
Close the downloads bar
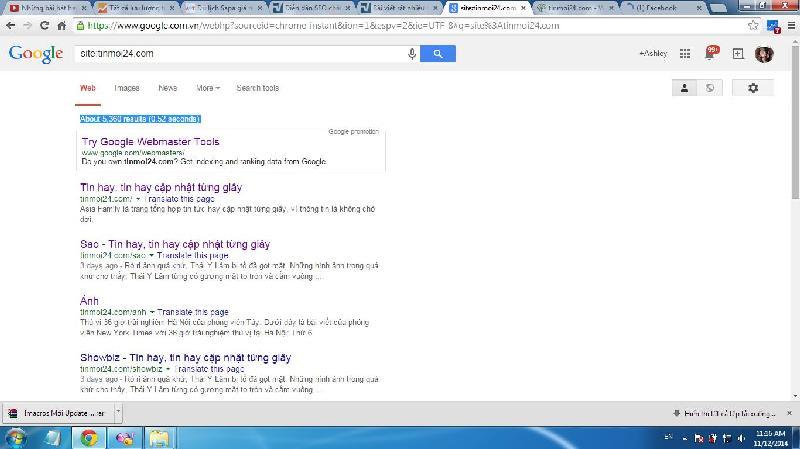789,413
